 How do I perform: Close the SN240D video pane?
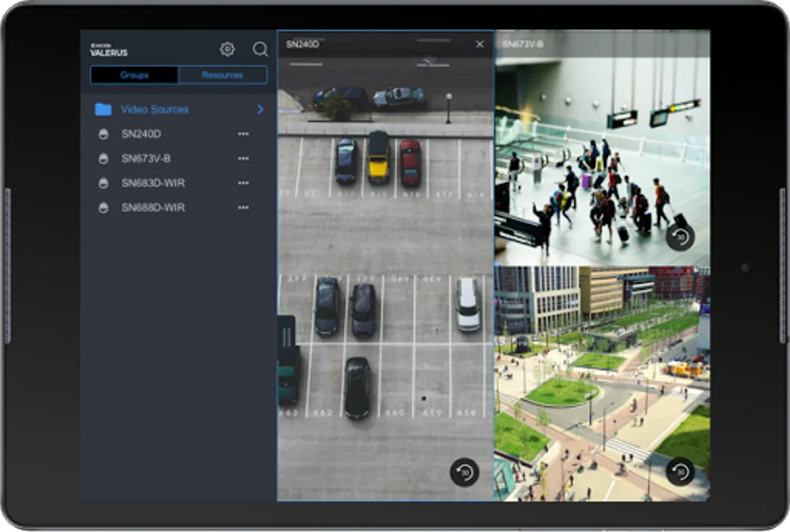coord(480,44)
